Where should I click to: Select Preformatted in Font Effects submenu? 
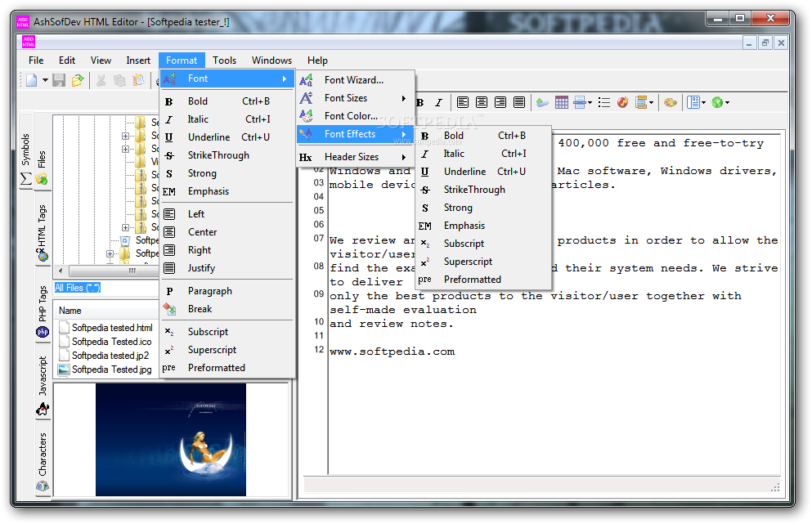pos(482,280)
